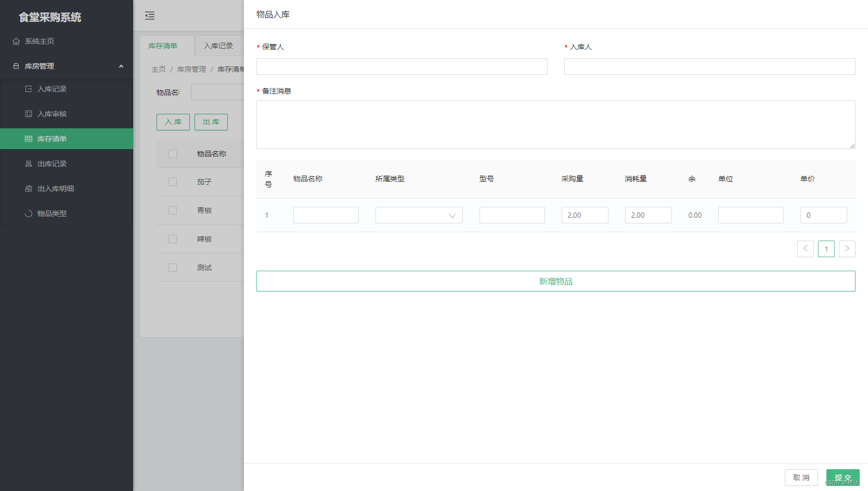Go to previous page arrow in pagination

(x=805, y=249)
